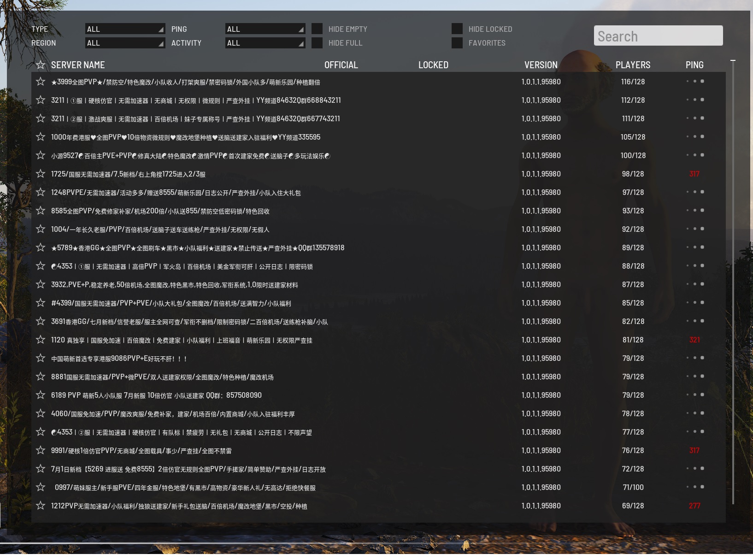This screenshot has height=560, width=753.
Task: Favorite the 3211 ②服 激战爽服 server star
Action: coord(41,118)
